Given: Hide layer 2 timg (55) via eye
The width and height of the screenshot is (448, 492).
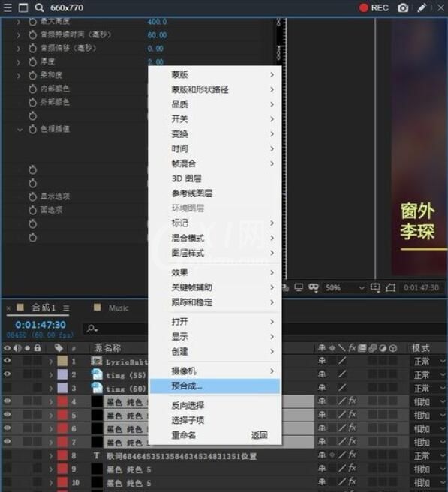Looking at the screenshot, I should click(7, 374).
